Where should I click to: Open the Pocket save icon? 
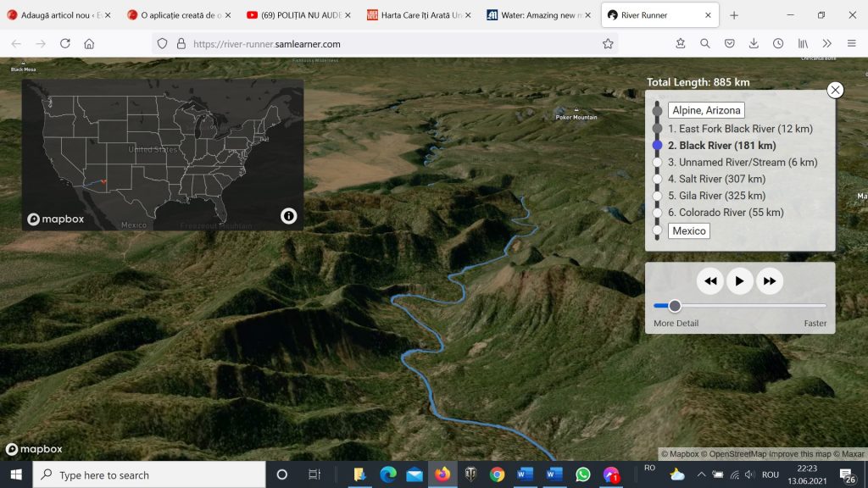(x=729, y=44)
